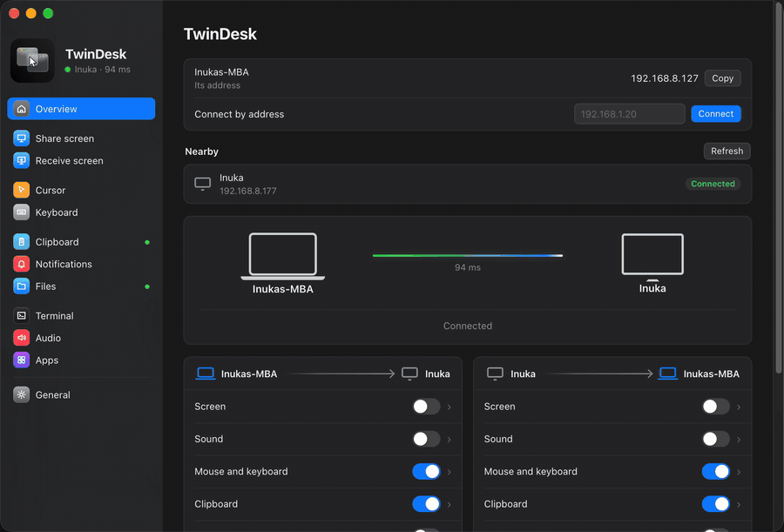Viewport: 784px width, 532px height.
Task: Click the monitor icon in the right card header
Action: point(495,374)
